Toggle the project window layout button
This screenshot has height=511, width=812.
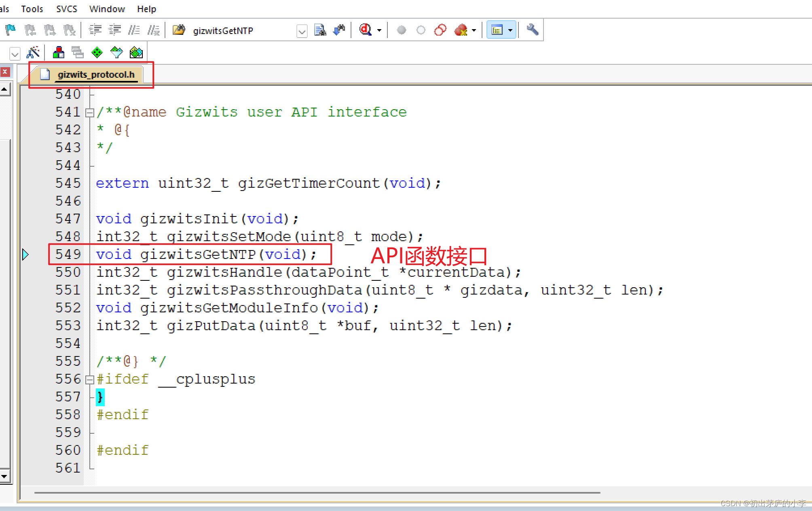coord(497,30)
